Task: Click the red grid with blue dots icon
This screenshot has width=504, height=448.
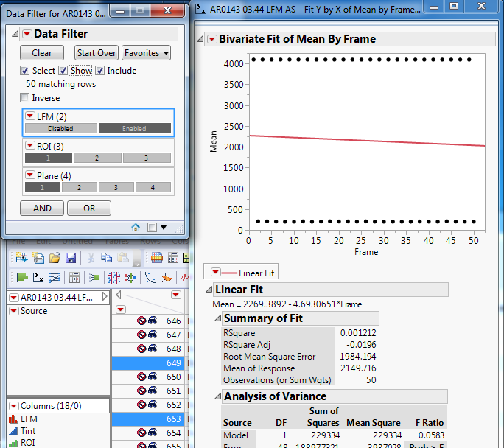Action: [x=114, y=277]
